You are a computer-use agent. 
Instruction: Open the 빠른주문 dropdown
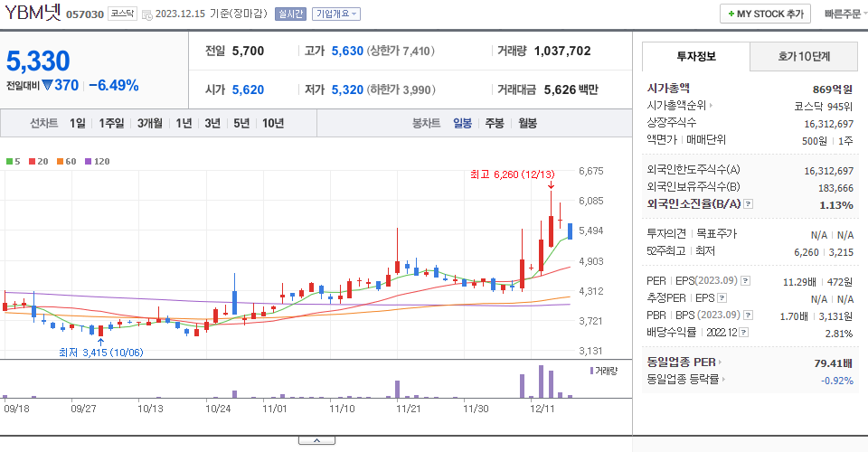point(845,14)
